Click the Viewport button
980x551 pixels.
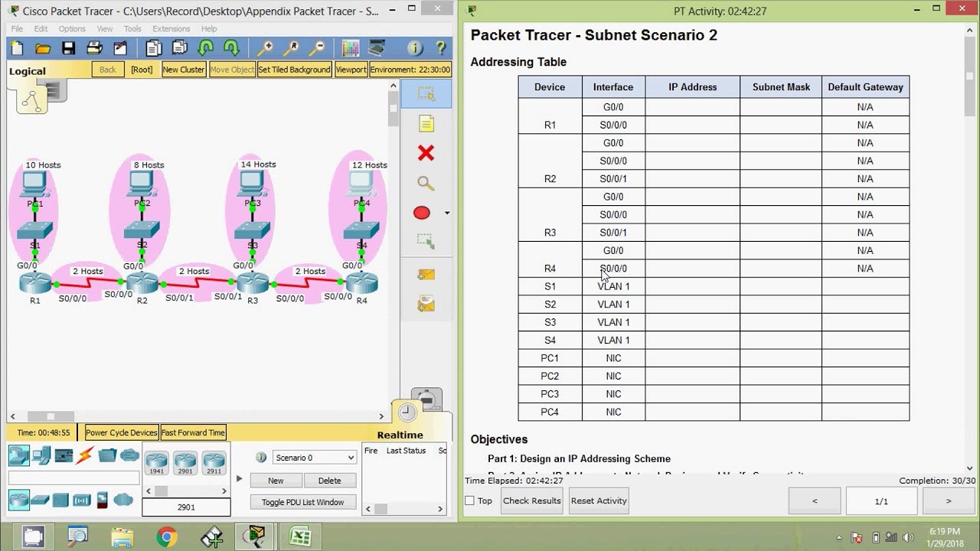coord(351,70)
